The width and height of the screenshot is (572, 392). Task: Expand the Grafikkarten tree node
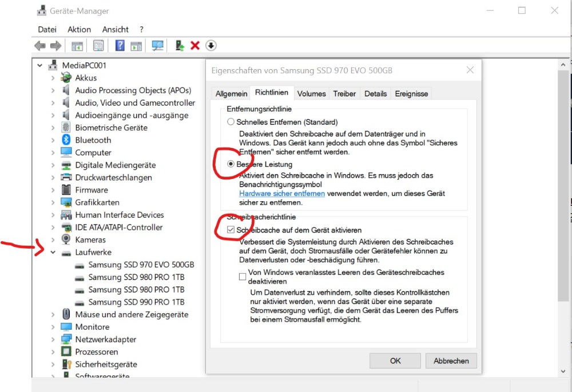pyautogui.click(x=53, y=202)
